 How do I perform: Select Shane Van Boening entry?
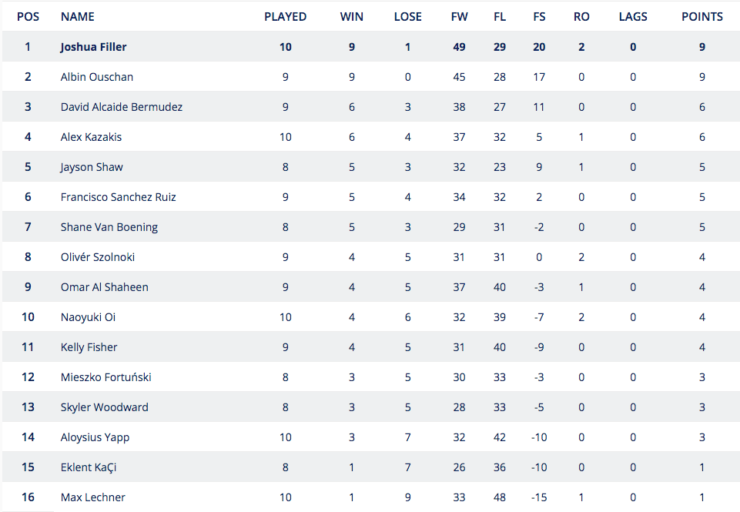tap(109, 227)
